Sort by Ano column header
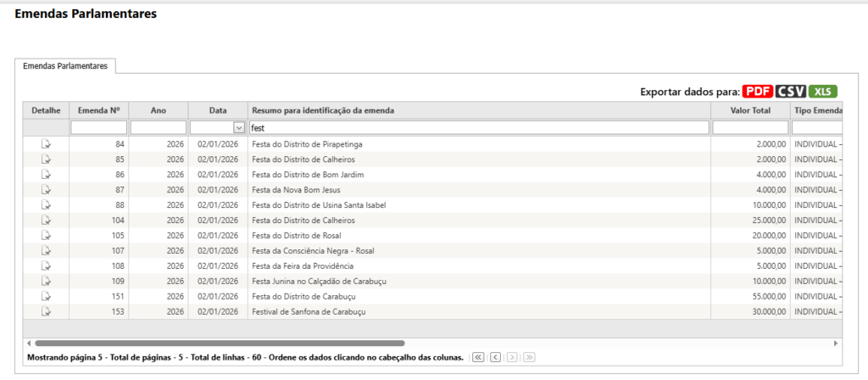The image size is (868, 380). tap(159, 110)
